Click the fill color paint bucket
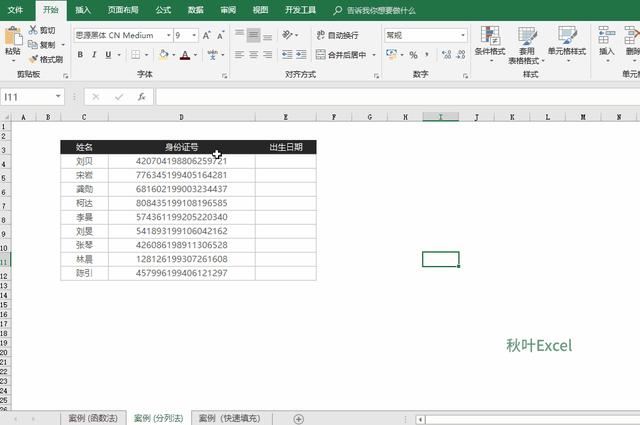The image size is (640, 425). pyautogui.click(x=164, y=54)
